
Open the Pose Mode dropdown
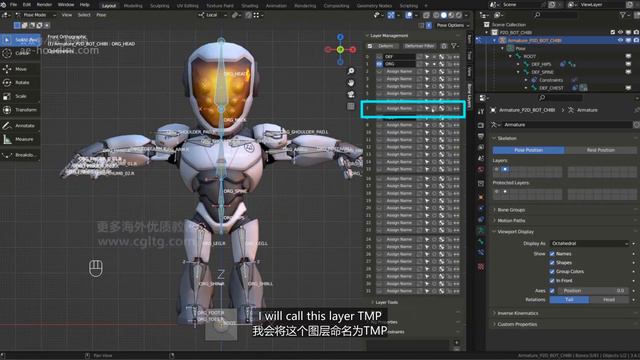click(36, 15)
